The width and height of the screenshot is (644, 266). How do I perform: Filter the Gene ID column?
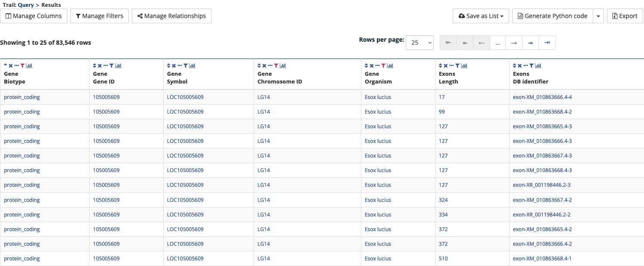pos(112,65)
